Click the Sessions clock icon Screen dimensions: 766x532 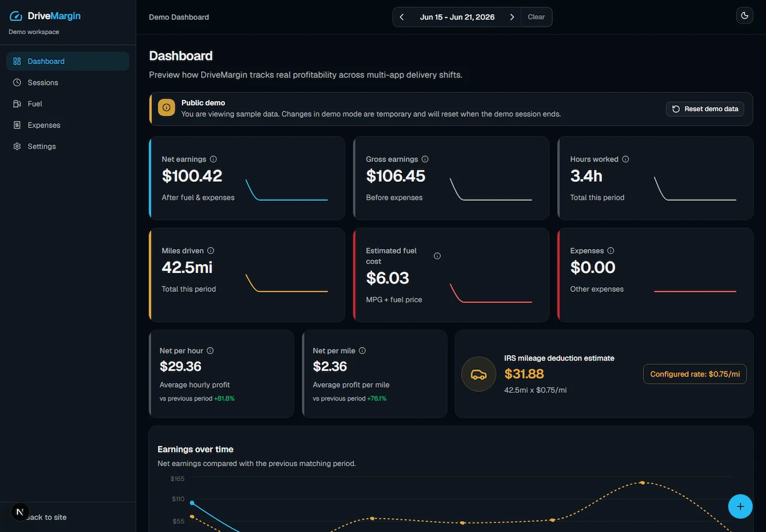click(17, 83)
